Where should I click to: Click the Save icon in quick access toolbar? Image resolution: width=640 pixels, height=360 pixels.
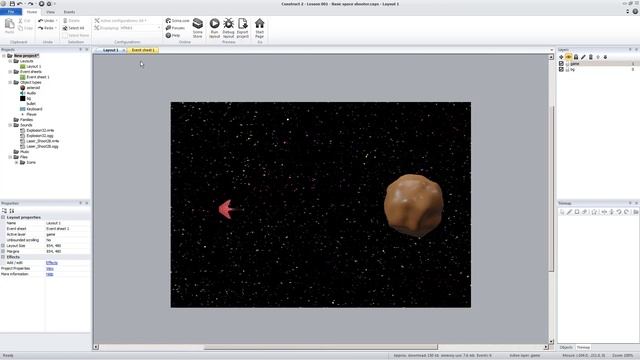coord(12,4)
